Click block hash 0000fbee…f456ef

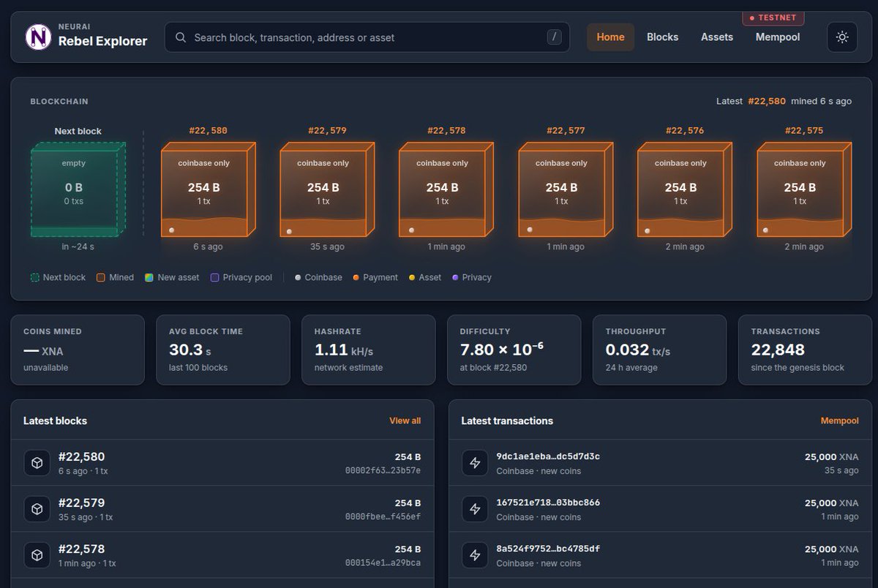(x=383, y=517)
